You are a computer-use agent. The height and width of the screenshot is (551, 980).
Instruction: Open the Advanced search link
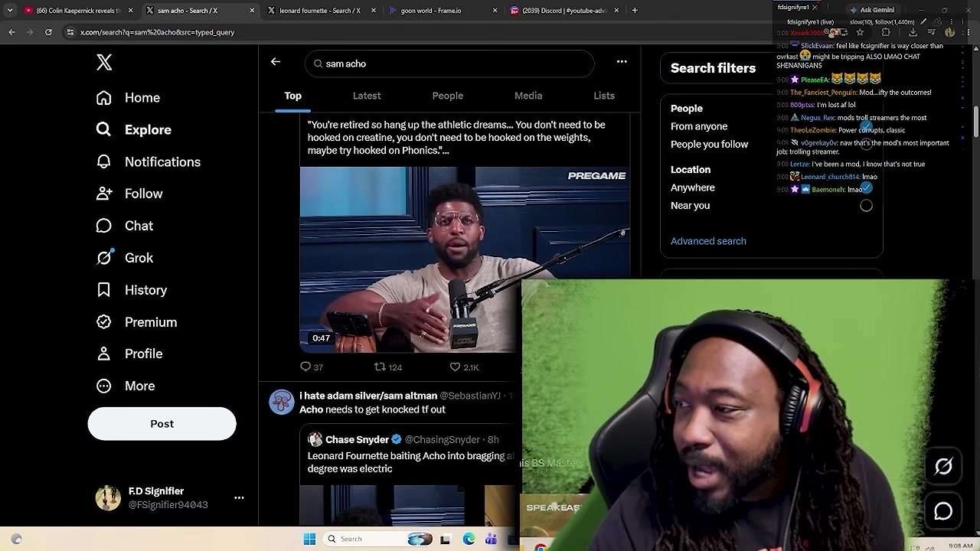[x=708, y=241]
